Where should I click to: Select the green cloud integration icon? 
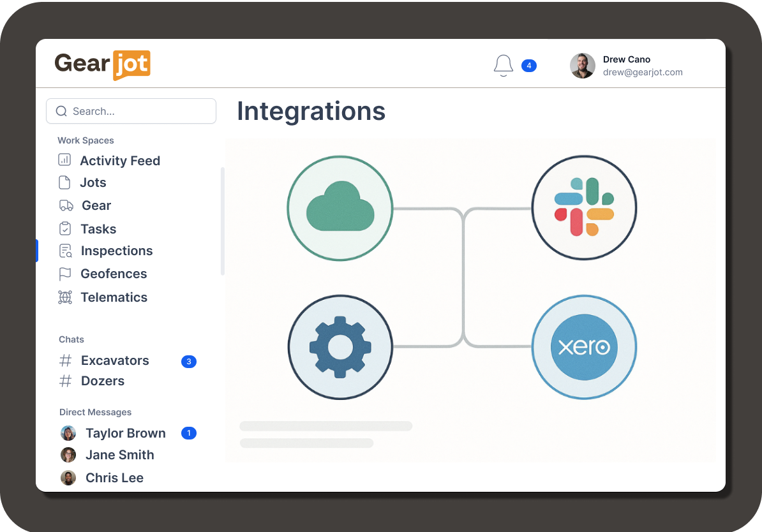[x=340, y=209]
